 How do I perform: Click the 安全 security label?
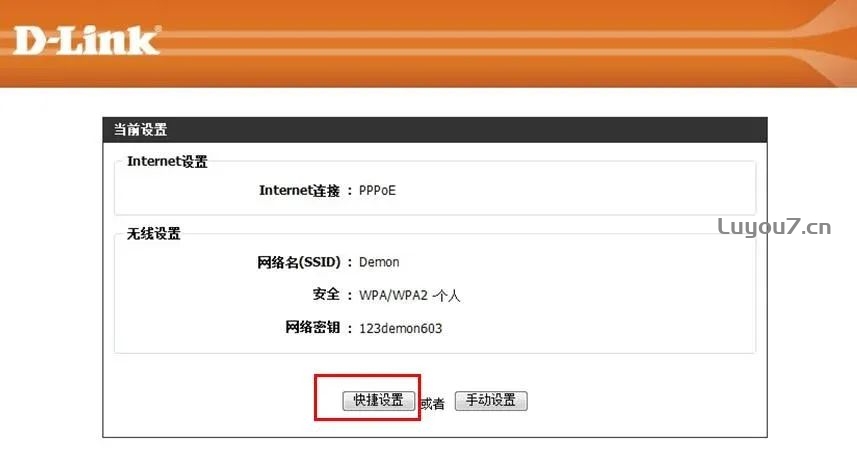tap(326, 295)
